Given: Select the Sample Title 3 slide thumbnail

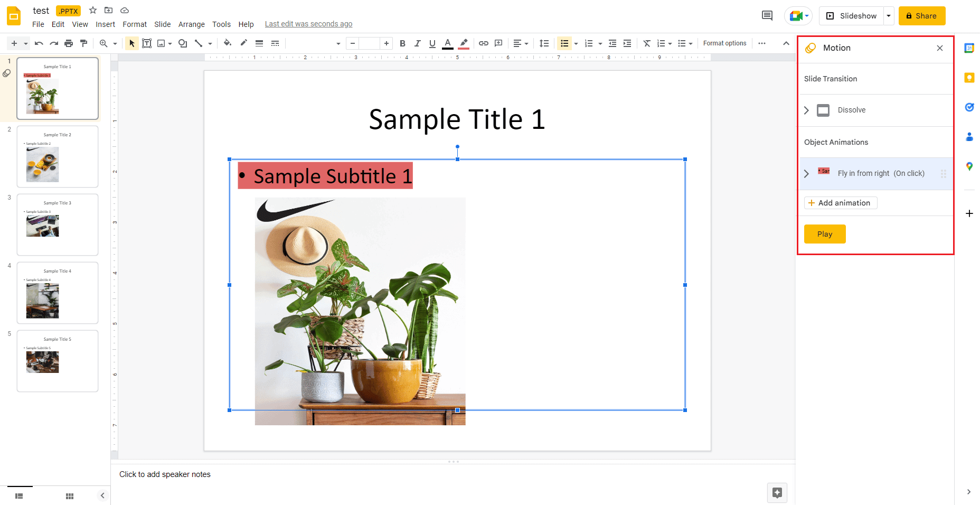Looking at the screenshot, I should (x=57, y=225).
